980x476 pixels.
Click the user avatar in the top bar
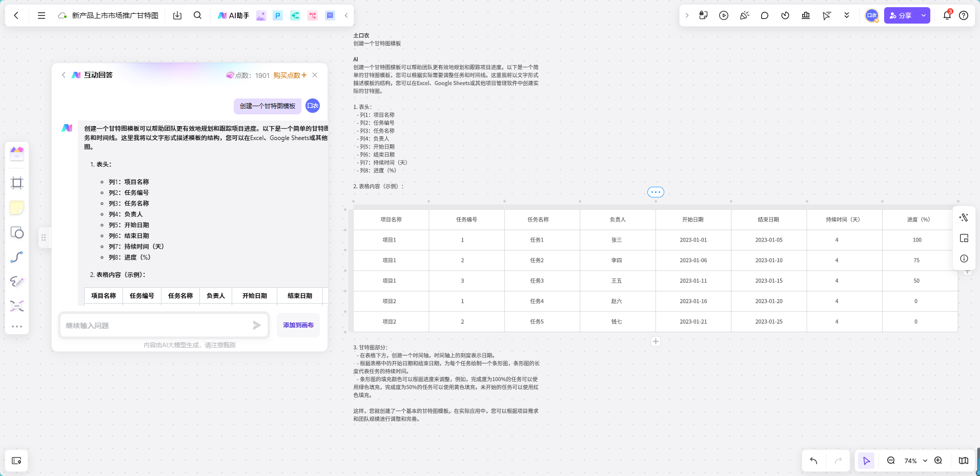point(872,15)
